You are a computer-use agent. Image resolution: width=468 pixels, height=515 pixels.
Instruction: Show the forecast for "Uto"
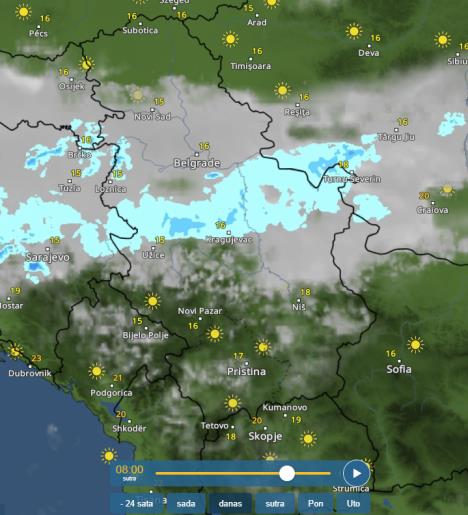point(353,503)
